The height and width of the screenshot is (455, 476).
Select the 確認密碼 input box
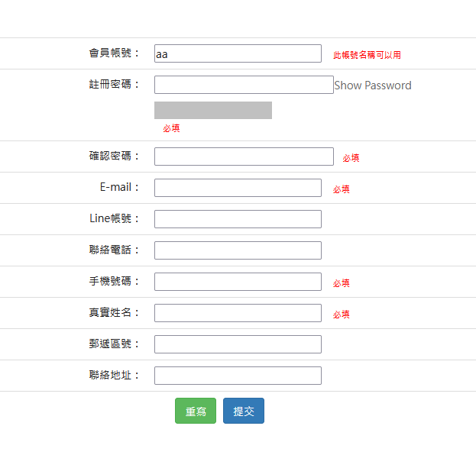point(244,157)
